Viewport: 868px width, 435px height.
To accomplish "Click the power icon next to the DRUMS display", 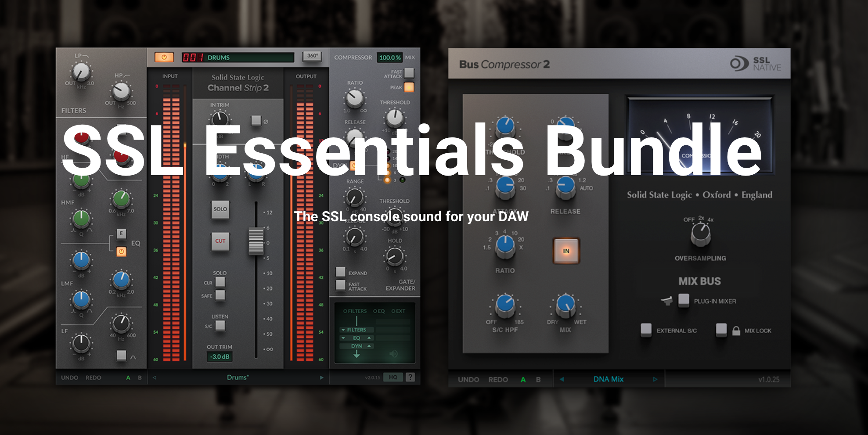I will pyautogui.click(x=165, y=57).
